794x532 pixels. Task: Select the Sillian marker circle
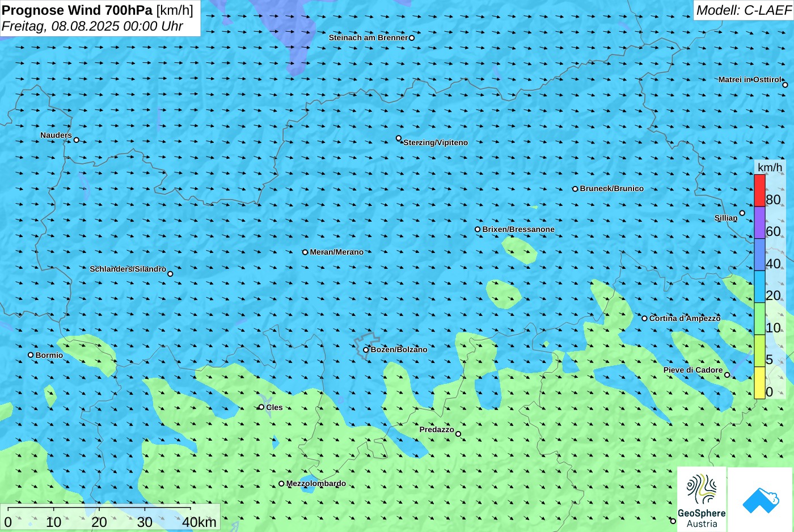(x=742, y=213)
